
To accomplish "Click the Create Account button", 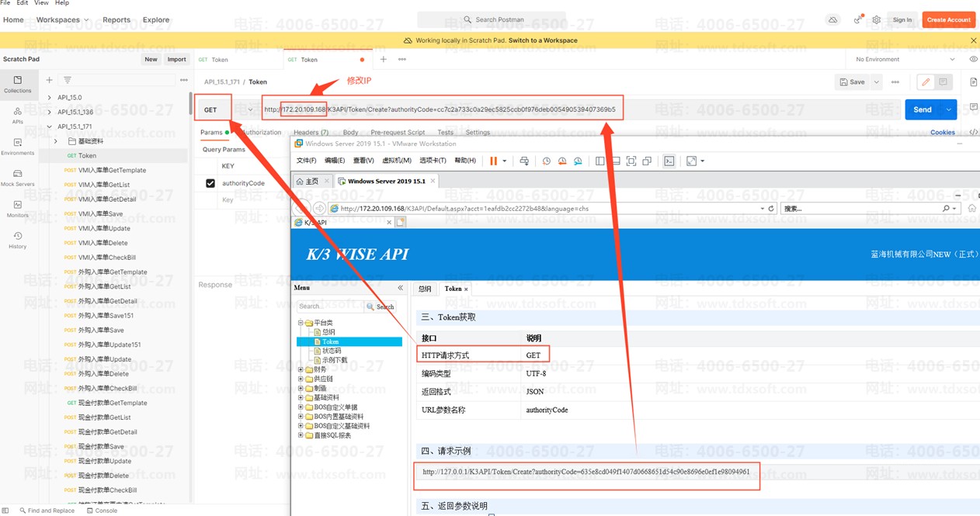I will point(948,19).
